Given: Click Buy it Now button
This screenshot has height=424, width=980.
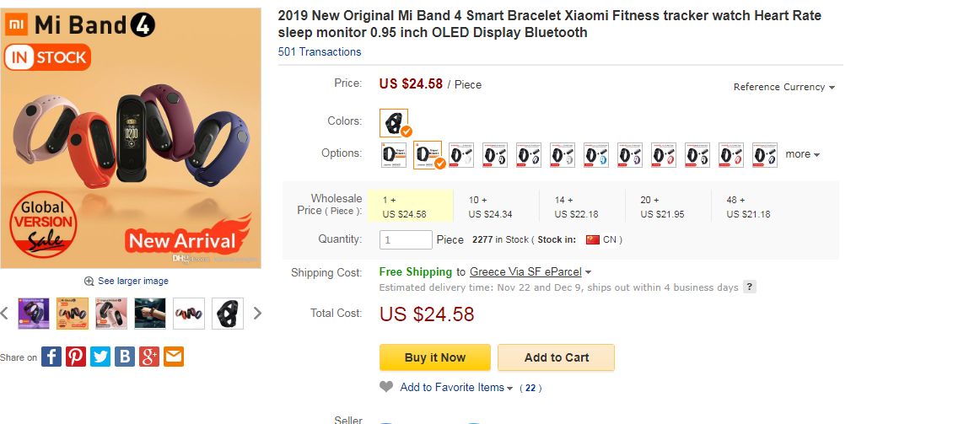Looking at the screenshot, I should click(x=435, y=357).
